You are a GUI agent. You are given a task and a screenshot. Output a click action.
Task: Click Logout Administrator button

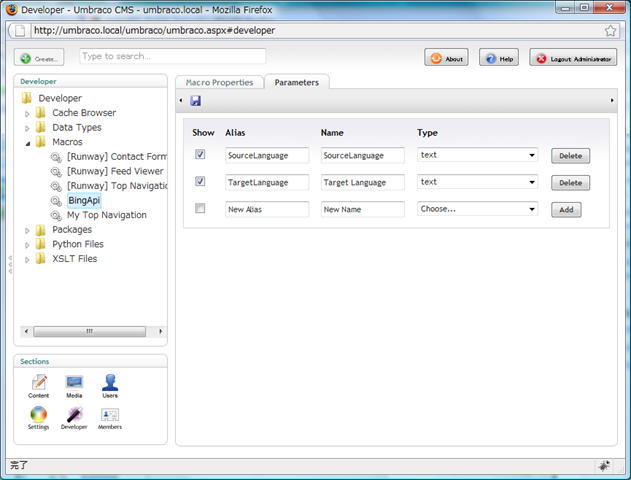(573, 58)
